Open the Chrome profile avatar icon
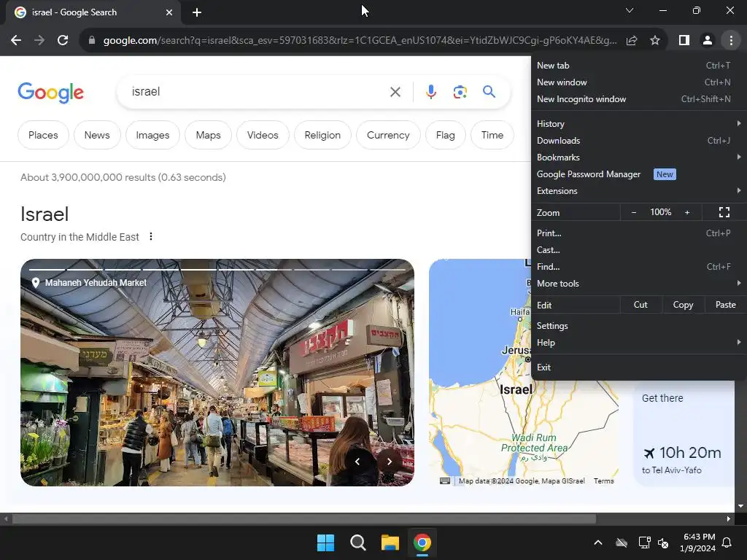Image resolution: width=747 pixels, height=560 pixels. click(708, 41)
